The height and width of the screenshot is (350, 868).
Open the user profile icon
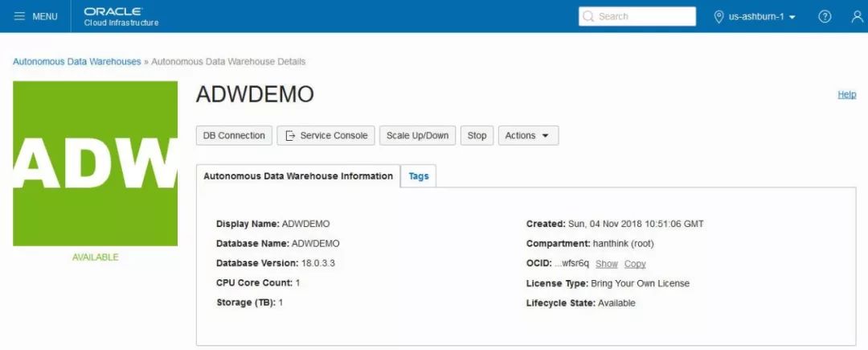click(x=857, y=17)
